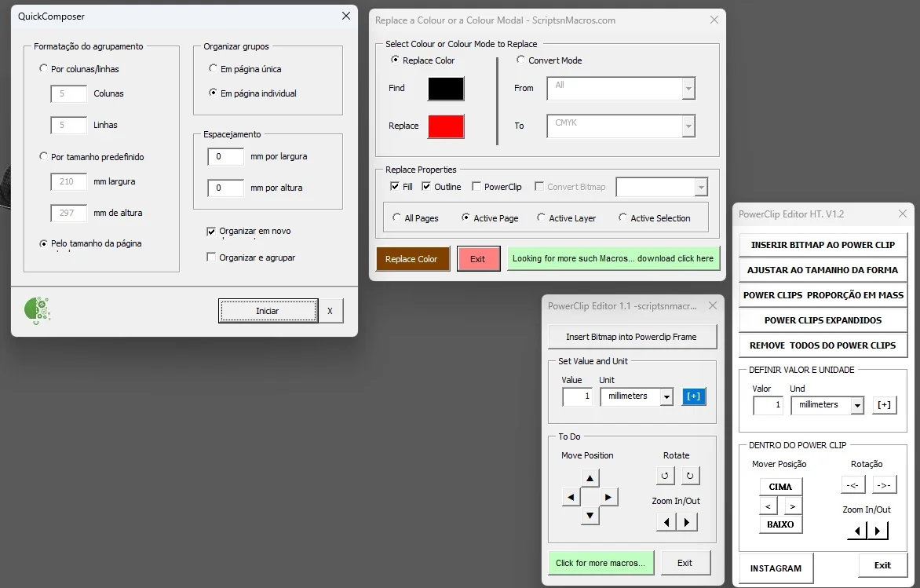This screenshot has width=920, height=588.
Task: Click the BAIXO move-down button
Action: pos(780,524)
